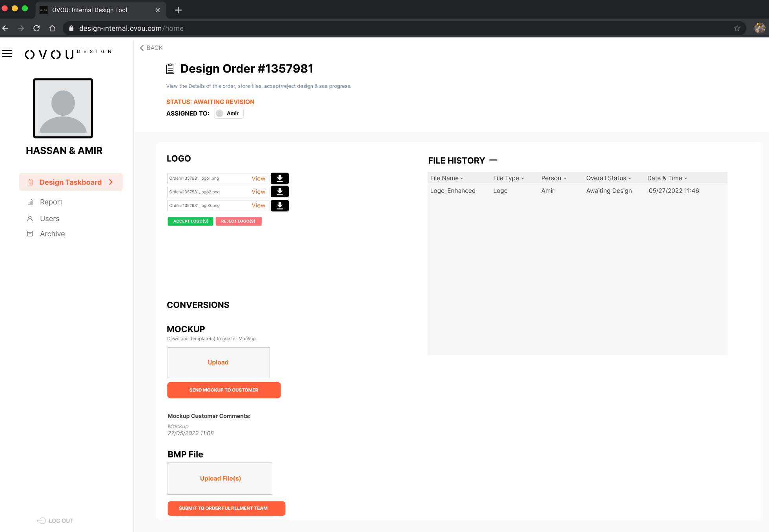Download Order#1357981_logo3.png file
The height and width of the screenshot is (532, 769).
(280, 206)
